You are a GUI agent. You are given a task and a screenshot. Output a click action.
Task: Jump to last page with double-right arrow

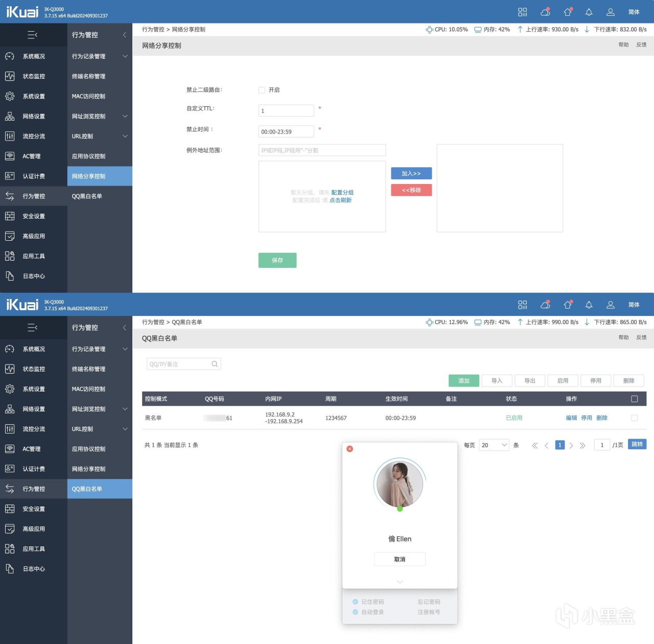coord(582,445)
